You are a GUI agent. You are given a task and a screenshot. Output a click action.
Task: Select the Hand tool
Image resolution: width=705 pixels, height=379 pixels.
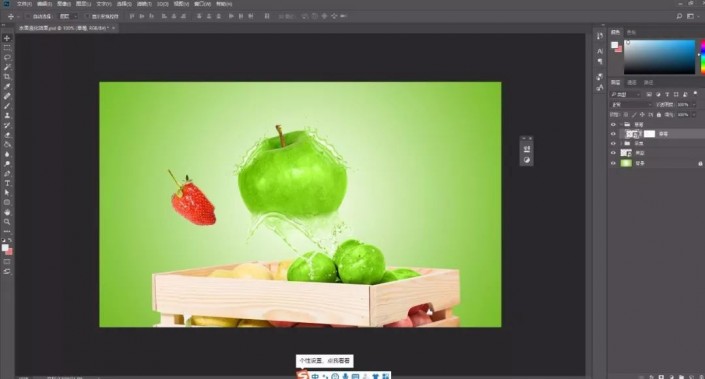pos(7,212)
